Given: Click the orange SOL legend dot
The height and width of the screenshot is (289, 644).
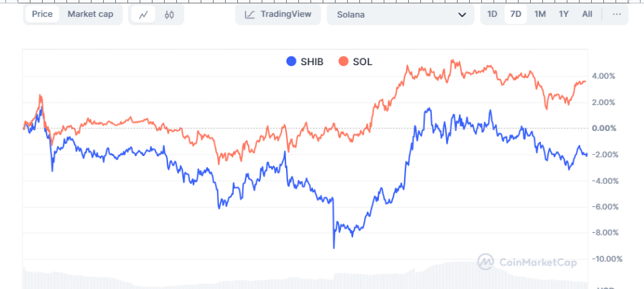Looking at the screenshot, I should 343,62.
